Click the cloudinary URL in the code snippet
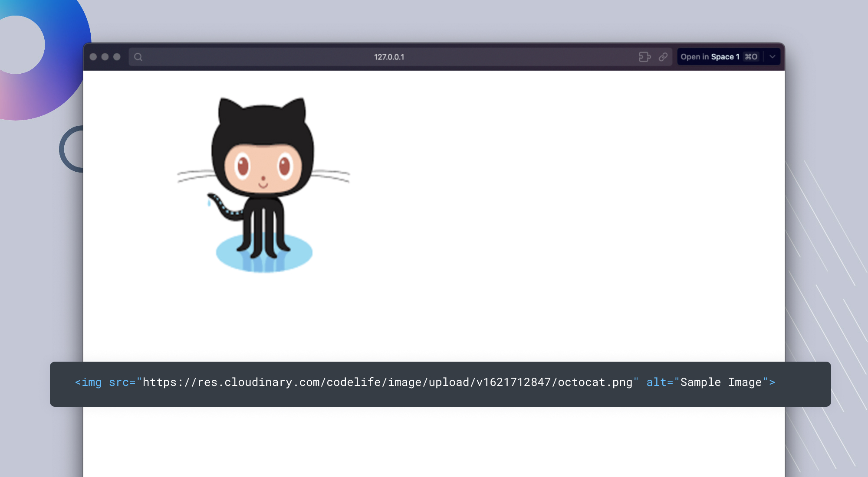 (387, 382)
